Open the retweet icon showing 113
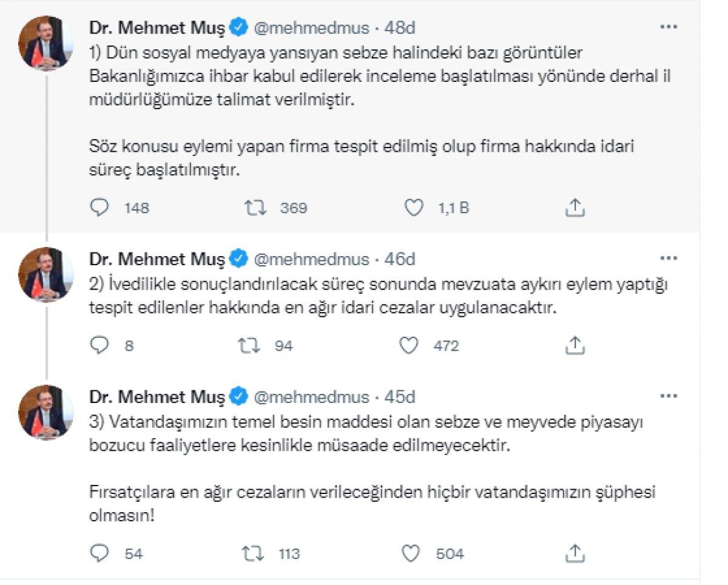 pyautogui.click(x=255, y=553)
